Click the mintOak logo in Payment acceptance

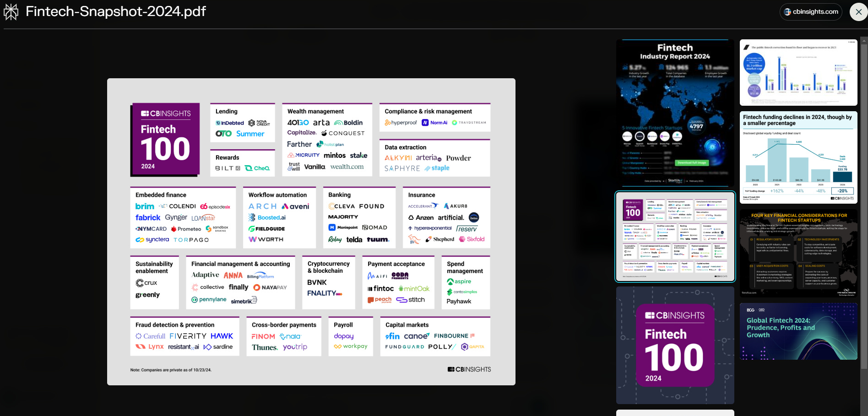(414, 289)
